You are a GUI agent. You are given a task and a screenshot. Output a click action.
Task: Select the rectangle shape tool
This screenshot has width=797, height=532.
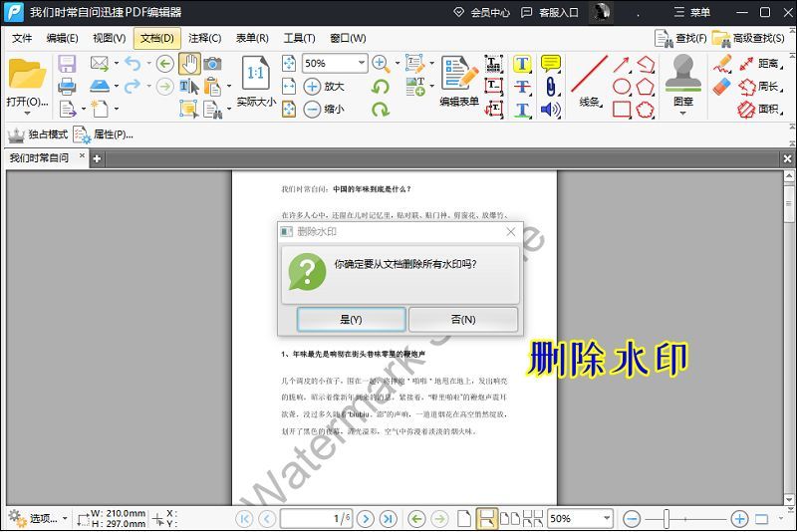622,109
